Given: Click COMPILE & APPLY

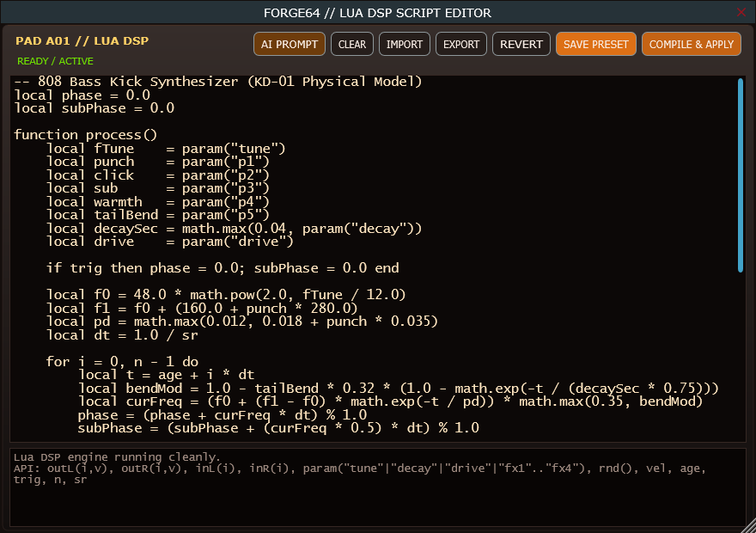Looking at the screenshot, I should [x=692, y=45].
